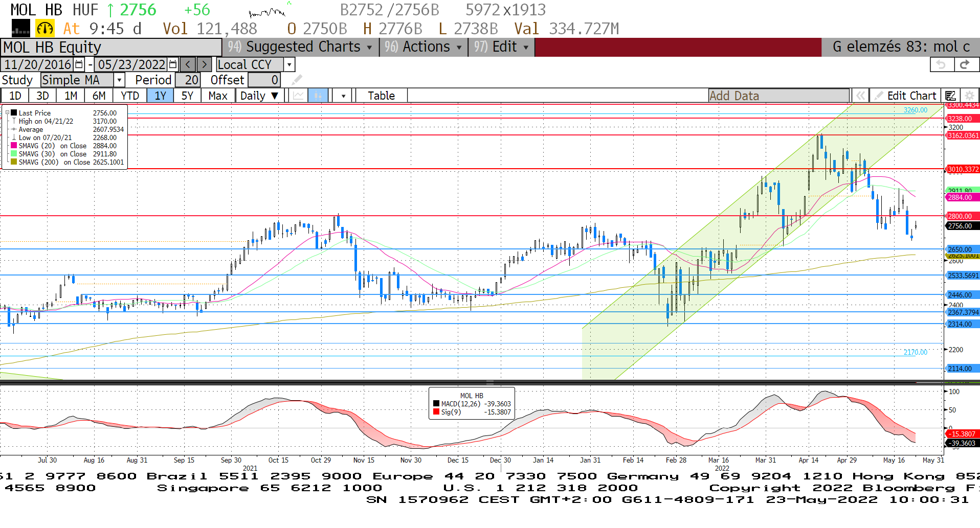Image resolution: width=980 pixels, height=528 pixels.
Task: Click the -39.3603 MACD axis label
Action: pos(963,443)
